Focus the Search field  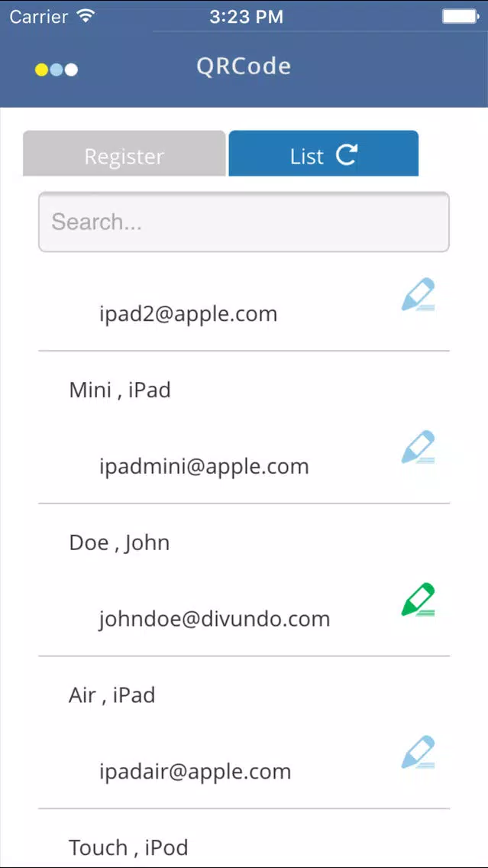coord(244,222)
